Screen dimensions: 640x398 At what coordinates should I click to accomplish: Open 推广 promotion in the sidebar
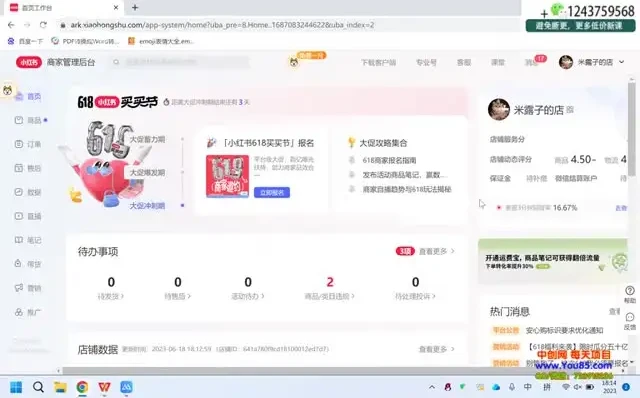click(29, 312)
